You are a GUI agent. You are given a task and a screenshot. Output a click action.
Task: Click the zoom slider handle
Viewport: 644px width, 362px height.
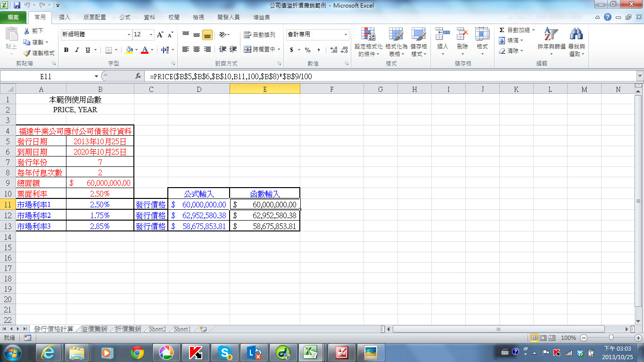pos(611,337)
